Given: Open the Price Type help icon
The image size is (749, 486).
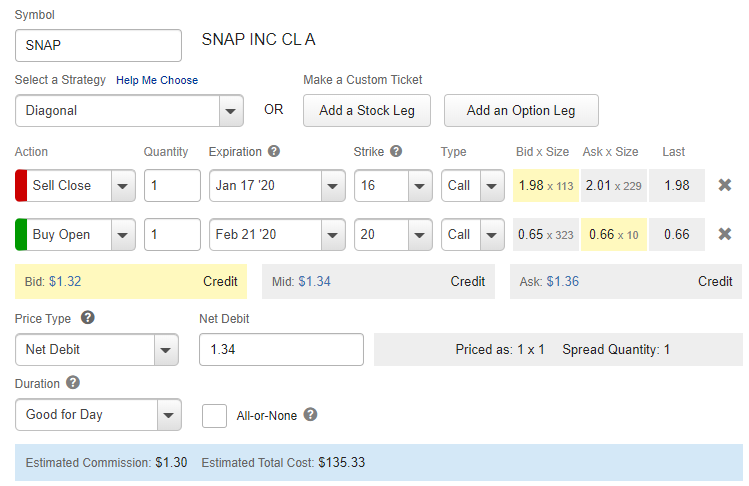Looking at the screenshot, I should coord(87,317).
